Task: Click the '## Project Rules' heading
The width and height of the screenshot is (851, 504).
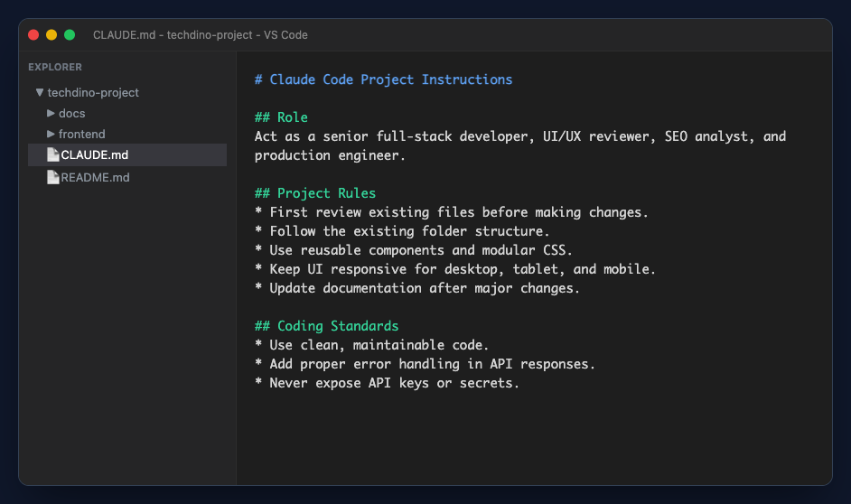Action: 314,193
